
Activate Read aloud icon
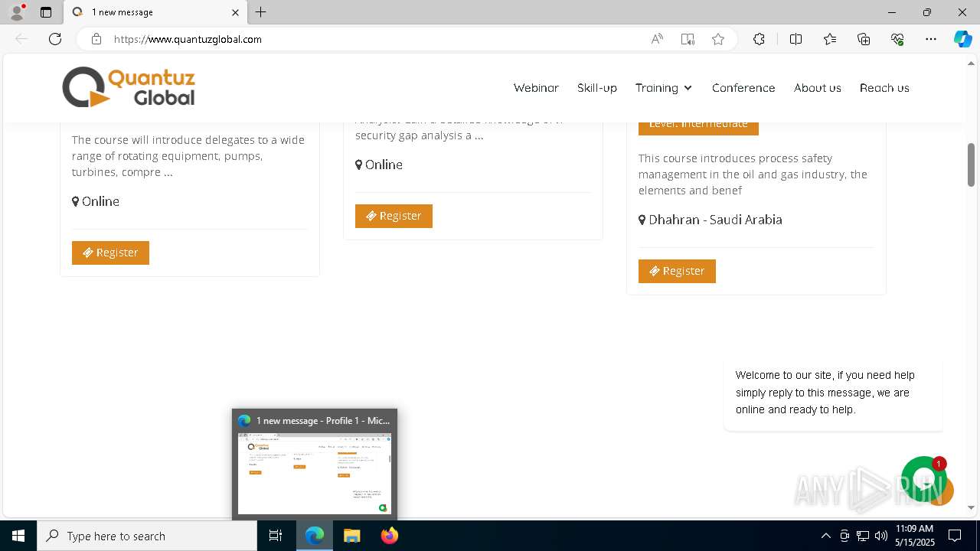[657, 39]
